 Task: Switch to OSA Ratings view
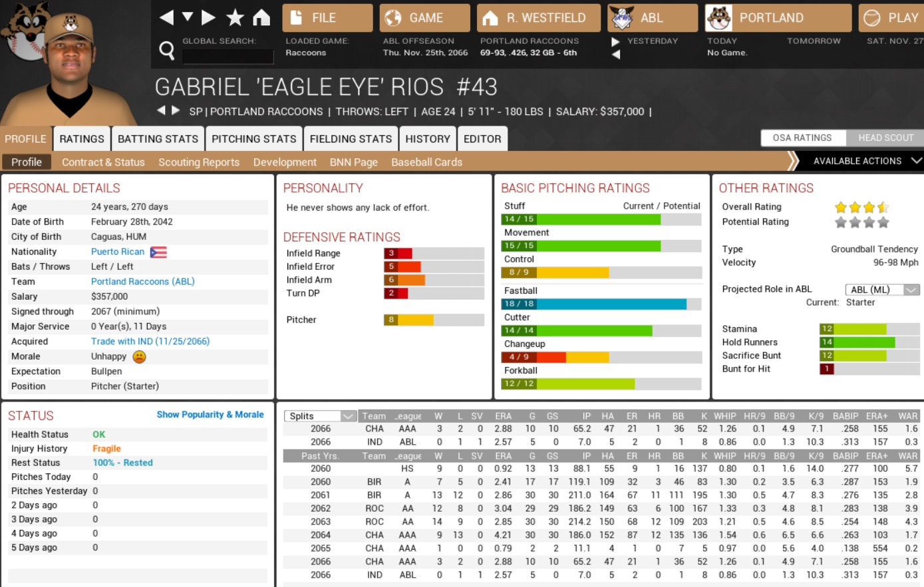coord(802,138)
